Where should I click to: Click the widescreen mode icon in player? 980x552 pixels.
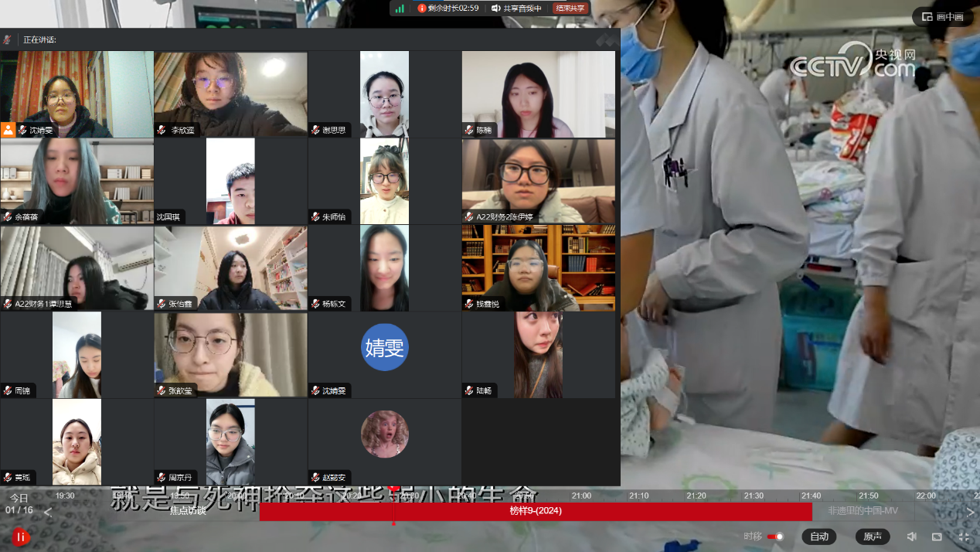937,537
